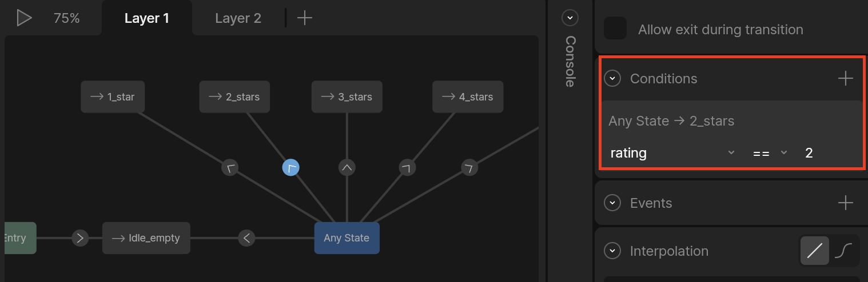Select transition arrow toward 1_star
The image size is (868, 282).
230,168
